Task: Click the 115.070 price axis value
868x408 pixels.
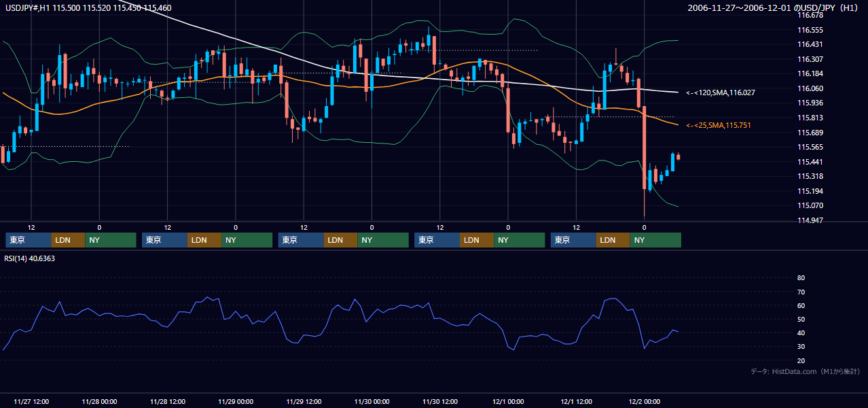Action: [x=810, y=205]
